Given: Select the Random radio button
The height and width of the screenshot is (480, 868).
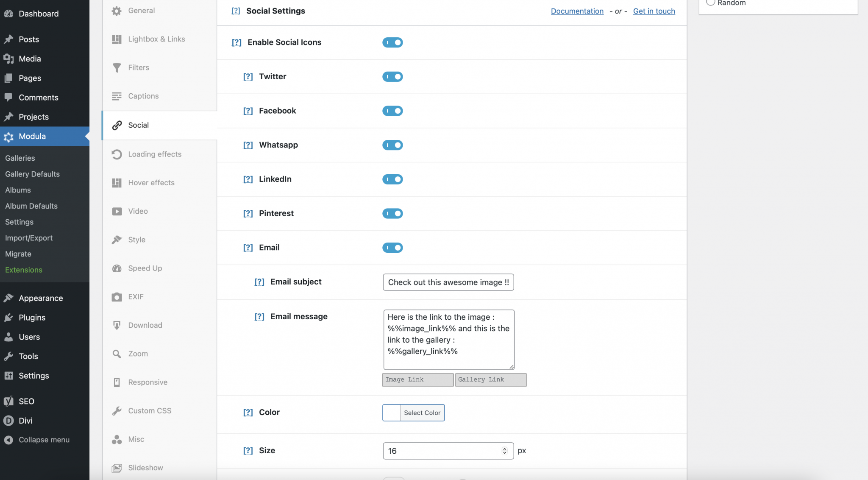Looking at the screenshot, I should (x=711, y=3).
